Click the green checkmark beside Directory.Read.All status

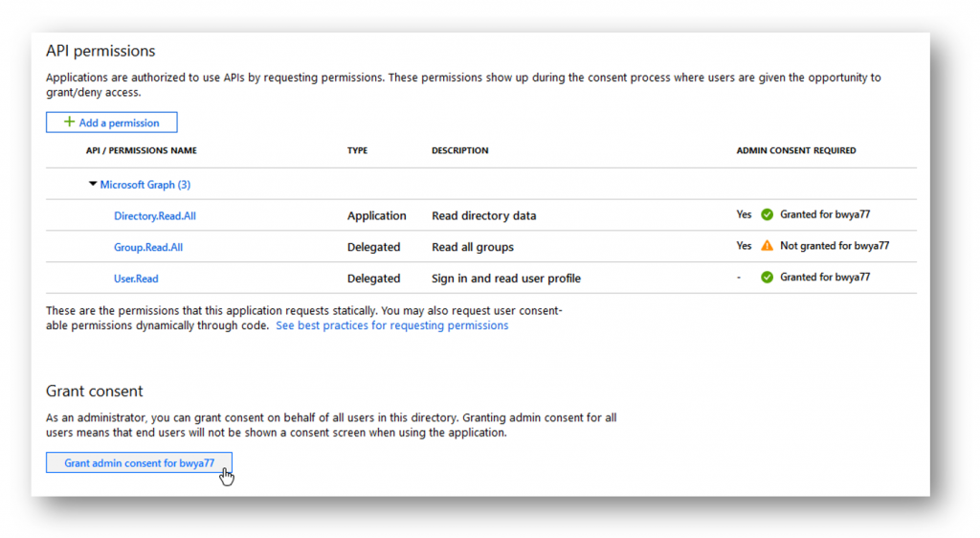(767, 215)
